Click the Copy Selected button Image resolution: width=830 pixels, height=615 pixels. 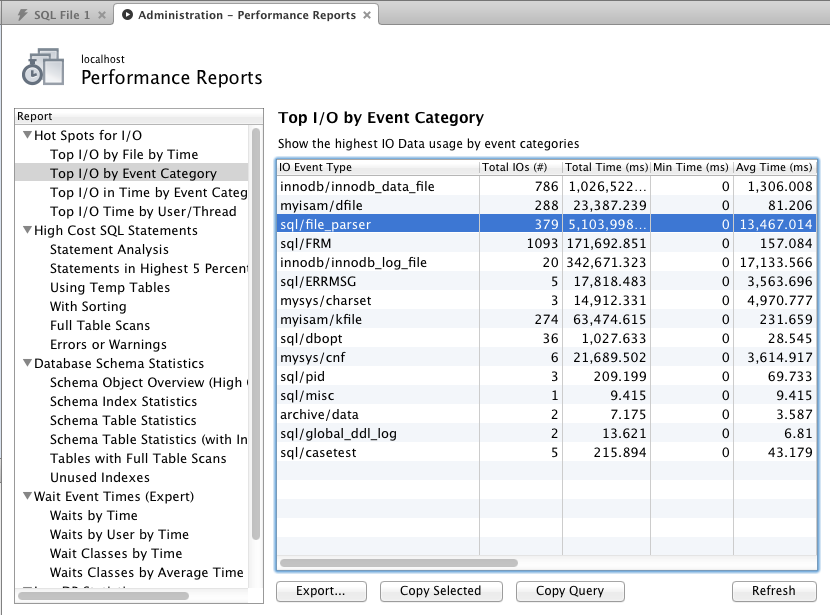point(440,591)
